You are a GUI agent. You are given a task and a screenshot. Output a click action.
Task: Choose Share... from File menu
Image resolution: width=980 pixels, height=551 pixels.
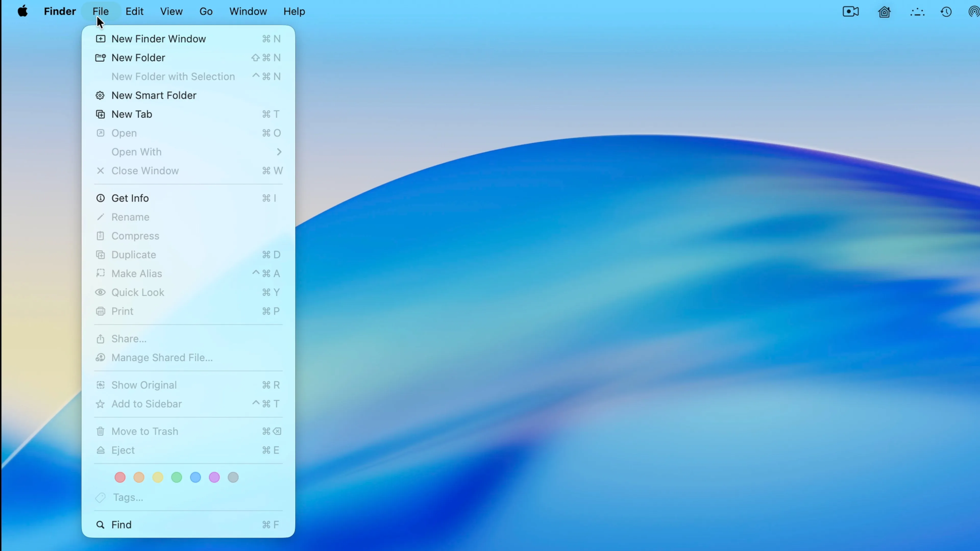(x=188, y=339)
